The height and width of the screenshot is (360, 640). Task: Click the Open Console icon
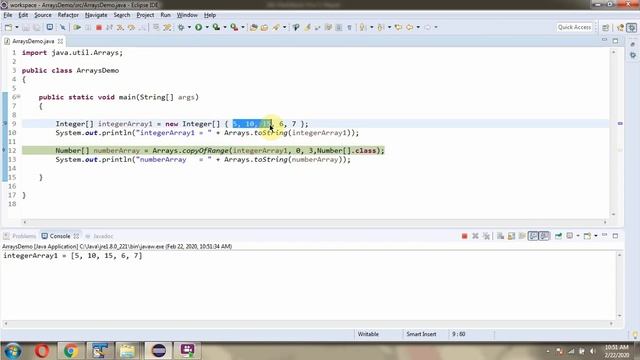coord(587,236)
